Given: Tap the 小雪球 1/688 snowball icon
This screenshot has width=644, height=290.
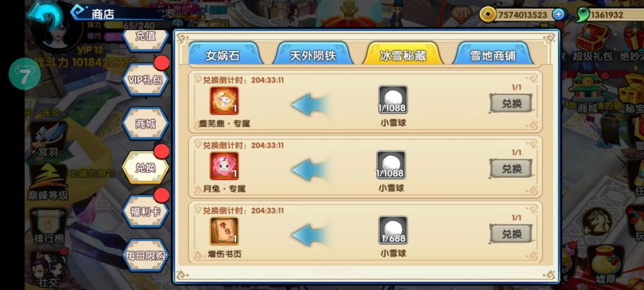Looking at the screenshot, I should coord(393,230).
